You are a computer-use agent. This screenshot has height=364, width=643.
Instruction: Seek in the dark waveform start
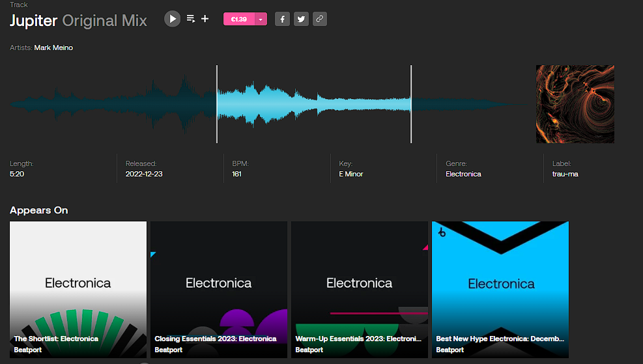coord(113,104)
